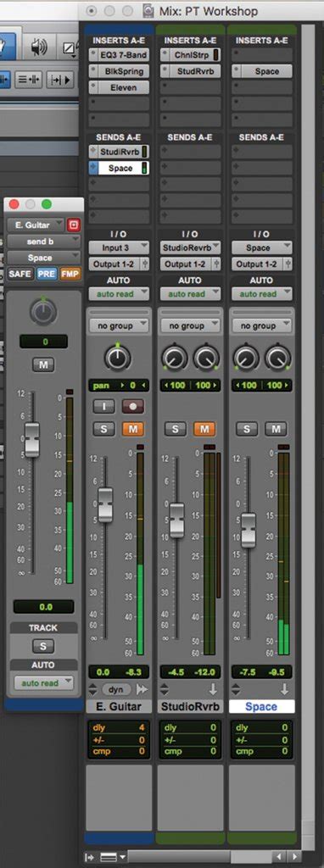This screenshot has width=324, height=868.
Task: Click the elastic audio icon beside dyn
Action: pyautogui.click(x=142, y=689)
